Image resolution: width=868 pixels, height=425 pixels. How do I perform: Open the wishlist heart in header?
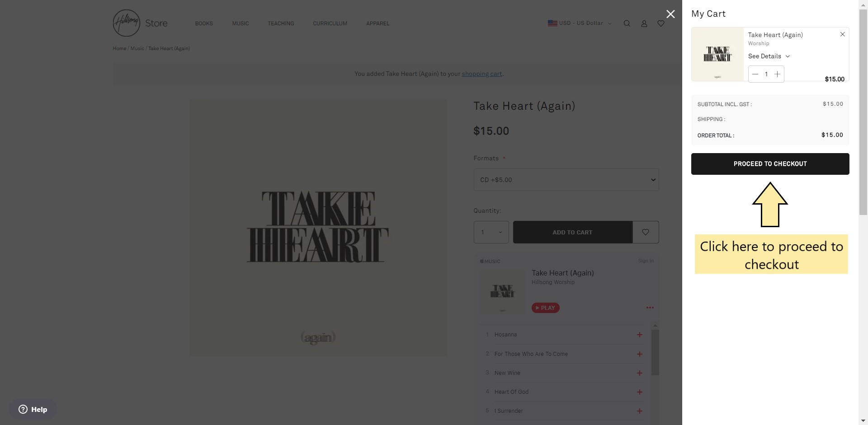661,23
